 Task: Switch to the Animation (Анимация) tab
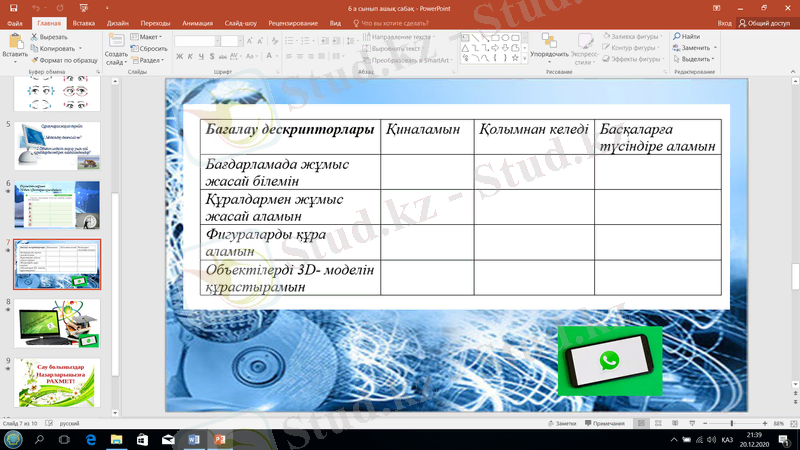[198, 22]
